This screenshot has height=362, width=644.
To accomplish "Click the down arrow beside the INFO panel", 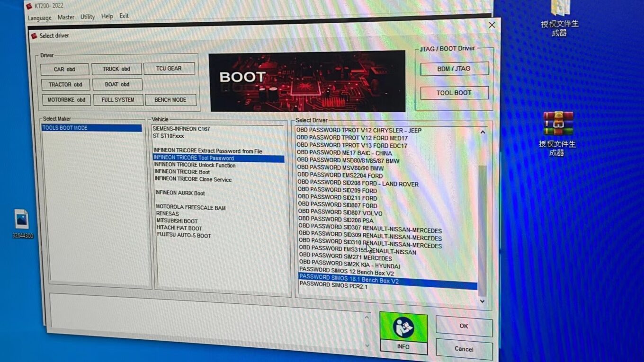I will (366, 344).
